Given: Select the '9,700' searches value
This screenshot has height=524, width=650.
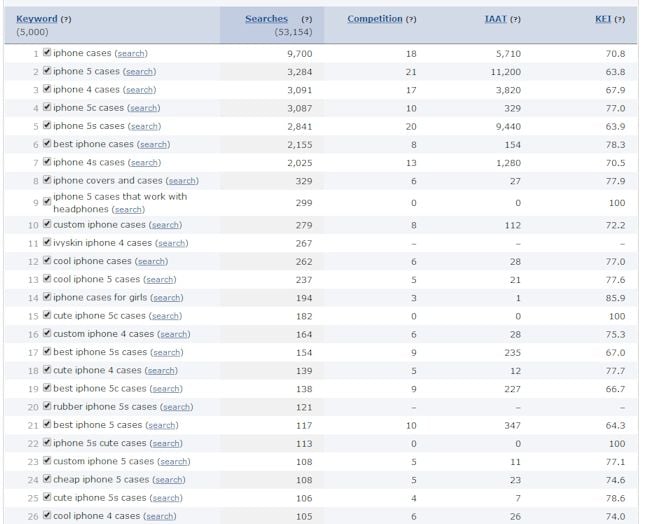Looking at the screenshot, I should point(300,54).
